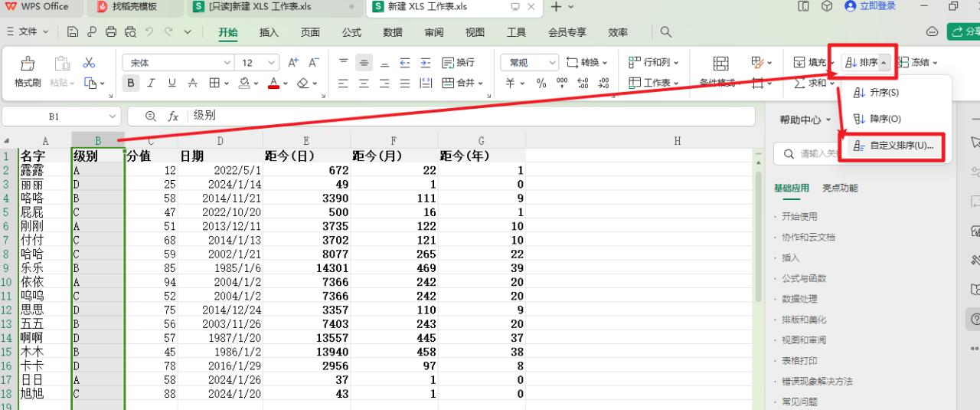Screen dimensions: 980x410
Task: Toggle Italic formatting
Action: (x=152, y=83)
